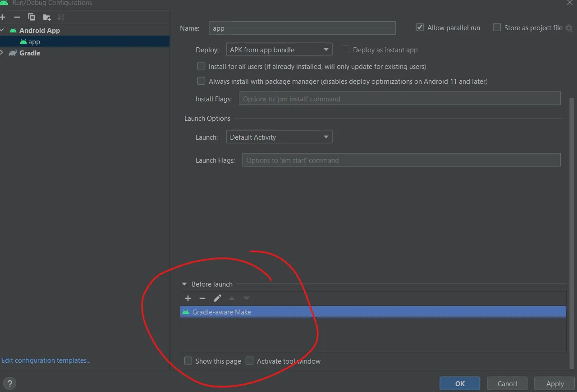Add a Before launch task
This screenshot has height=392, width=577.
coord(188,298)
